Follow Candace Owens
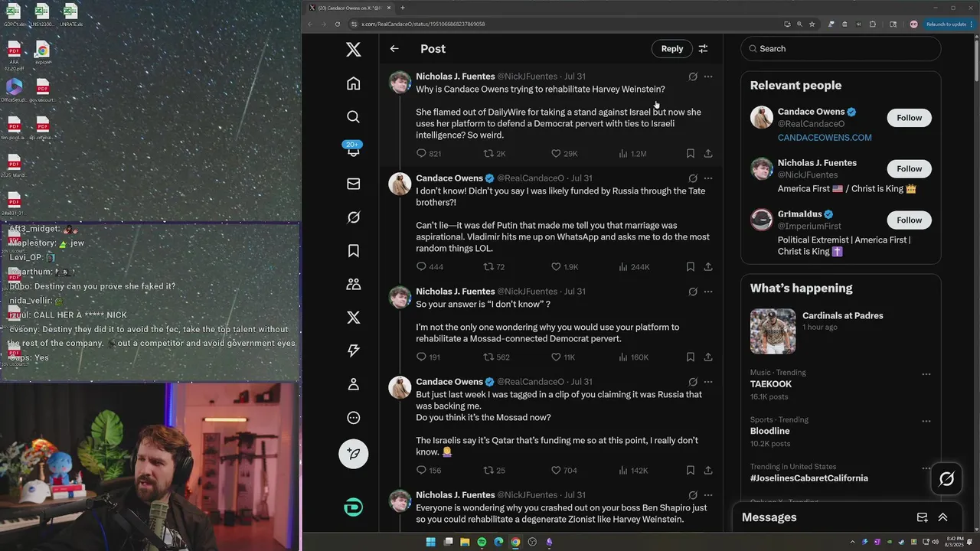This screenshot has width=980, height=551. click(910, 118)
